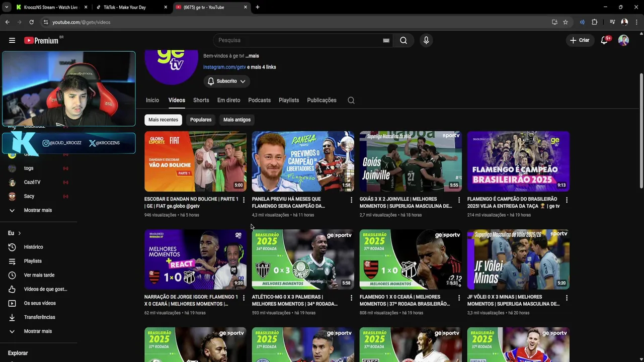Open options for JF Vôlei 0 x 3 Minas video
The width and height of the screenshot is (644, 362).
(x=567, y=298)
